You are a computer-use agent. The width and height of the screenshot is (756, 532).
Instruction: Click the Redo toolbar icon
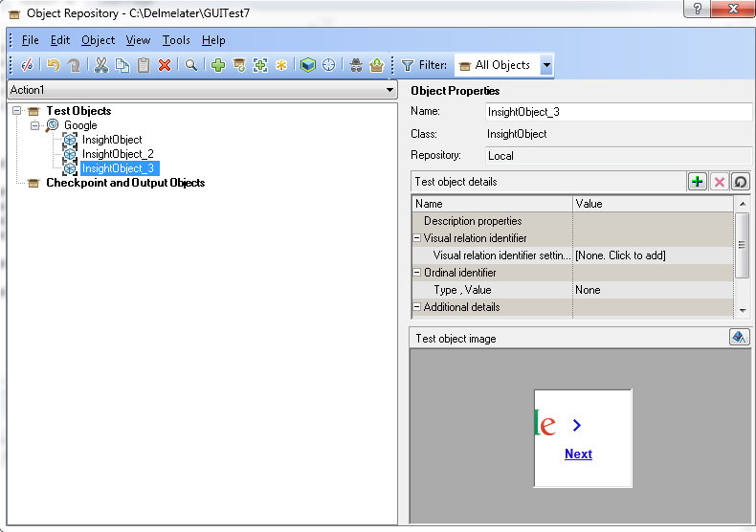pos(74,65)
